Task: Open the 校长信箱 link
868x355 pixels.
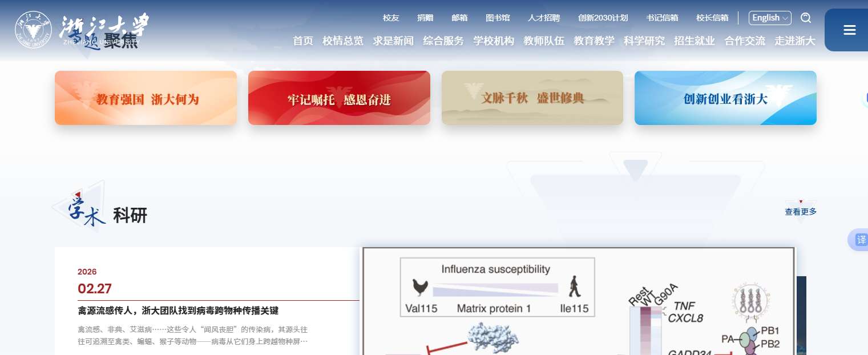Action: click(x=712, y=18)
